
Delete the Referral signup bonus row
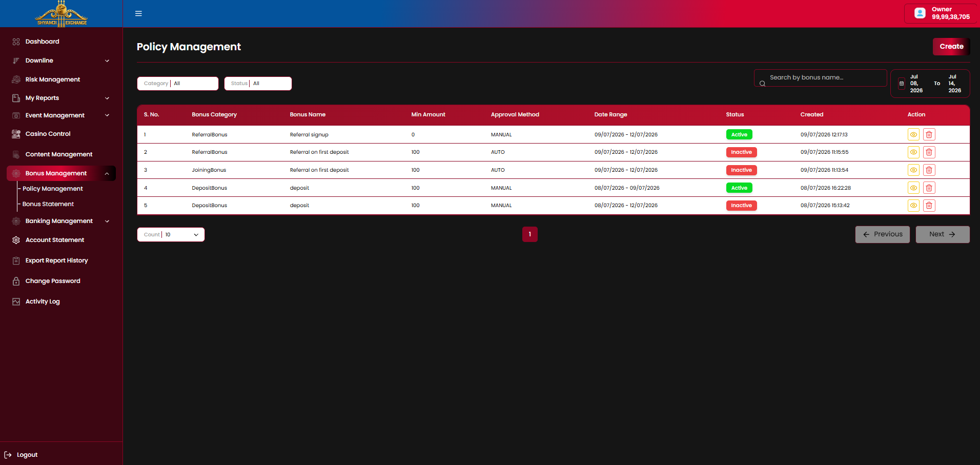point(929,134)
